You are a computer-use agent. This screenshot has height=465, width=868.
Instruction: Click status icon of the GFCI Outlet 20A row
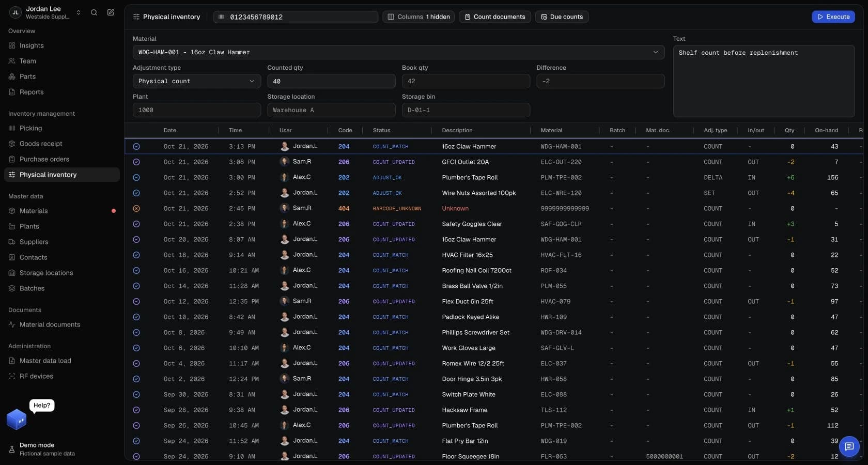(x=136, y=162)
